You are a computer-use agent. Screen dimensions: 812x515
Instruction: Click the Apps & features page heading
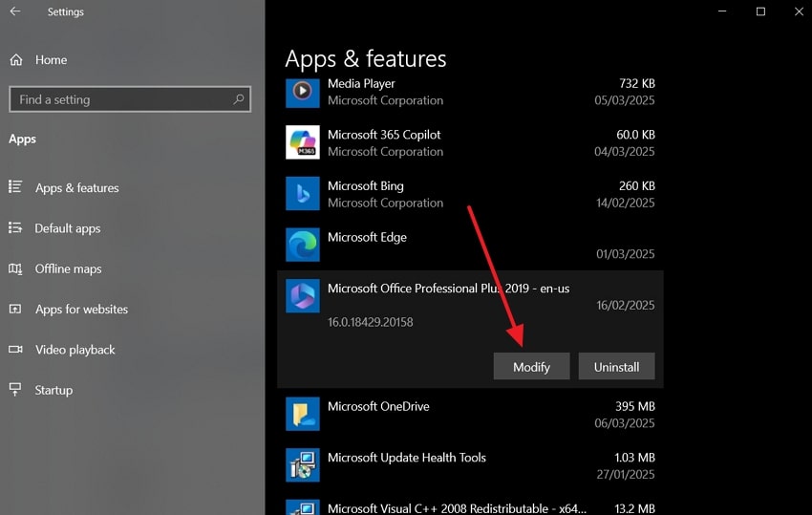pos(366,58)
